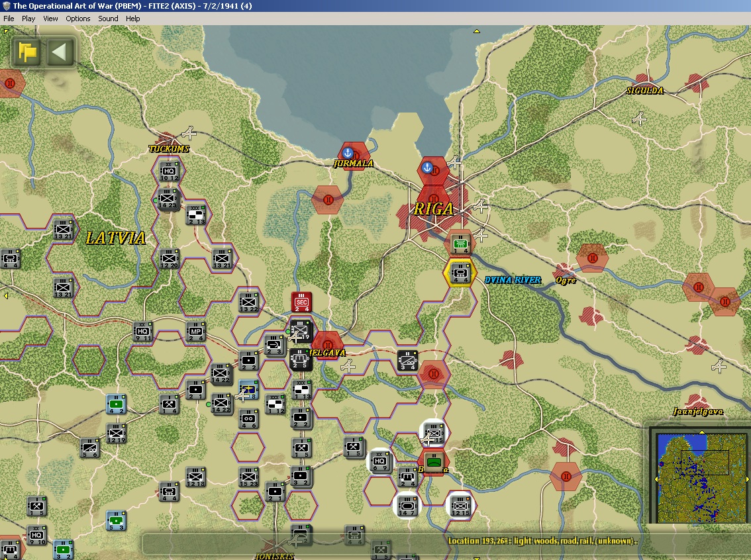Viewport: 751px width, 560px height.
Task: Select the corps unit showing 2 13
Action: click(x=196, y=215)
